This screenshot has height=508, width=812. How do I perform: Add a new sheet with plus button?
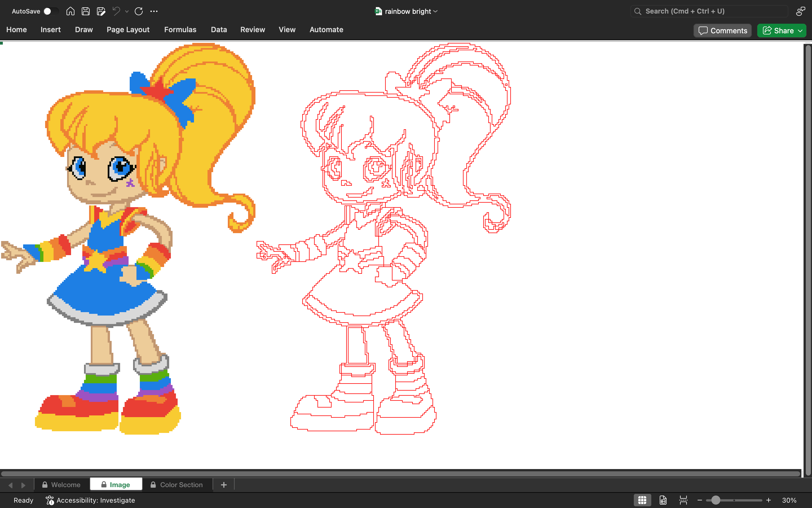tap(224, 485)
